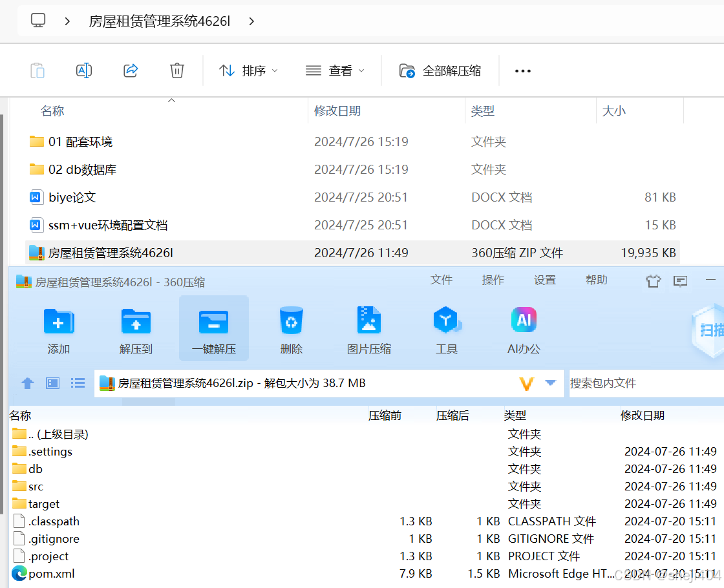The height and width of the screenshot is (588, 724).
Task: Use the 一键解压 one-click extract tool
Action: click(x=214, y=328)
